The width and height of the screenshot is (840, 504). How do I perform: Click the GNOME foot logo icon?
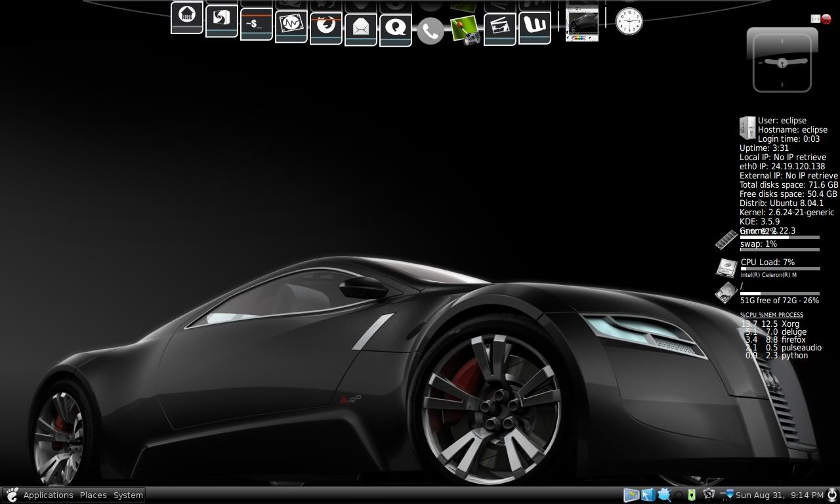click(11, 495)
